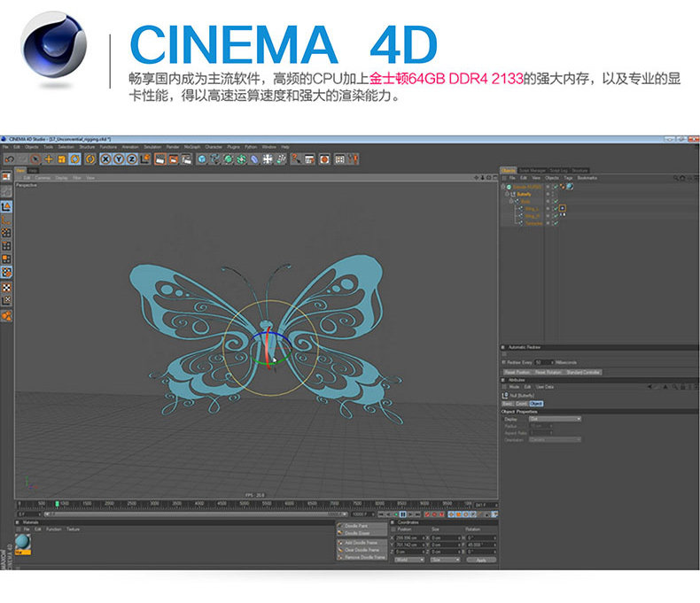Viewport: 700px width, 603px height.
Task: Select the material preview sphere thumbnail
Action: (x=23, y=542)
